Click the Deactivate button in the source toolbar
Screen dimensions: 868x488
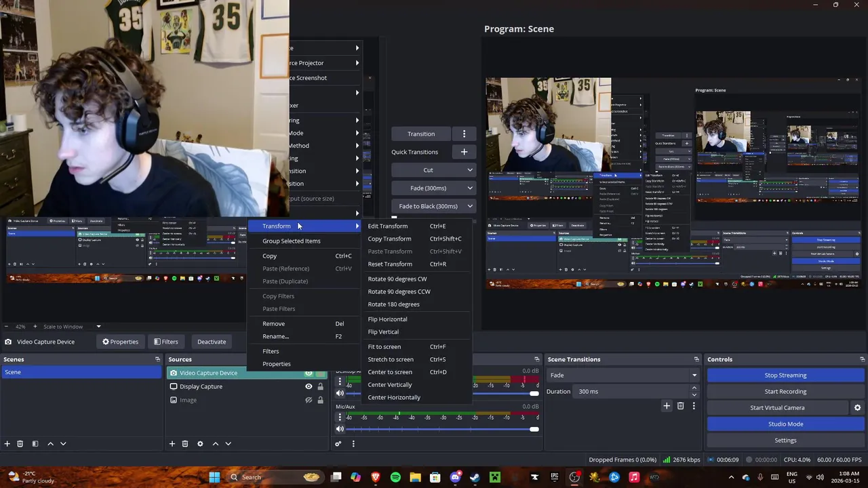[212, 342]
